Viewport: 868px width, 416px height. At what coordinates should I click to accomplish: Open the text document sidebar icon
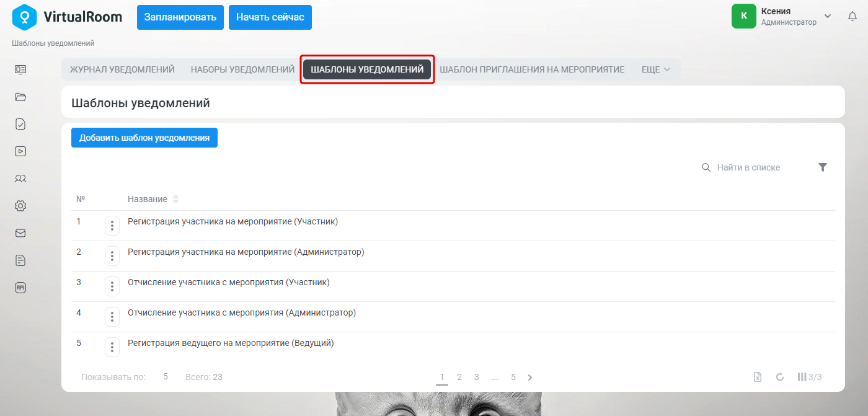click(20, 260)
